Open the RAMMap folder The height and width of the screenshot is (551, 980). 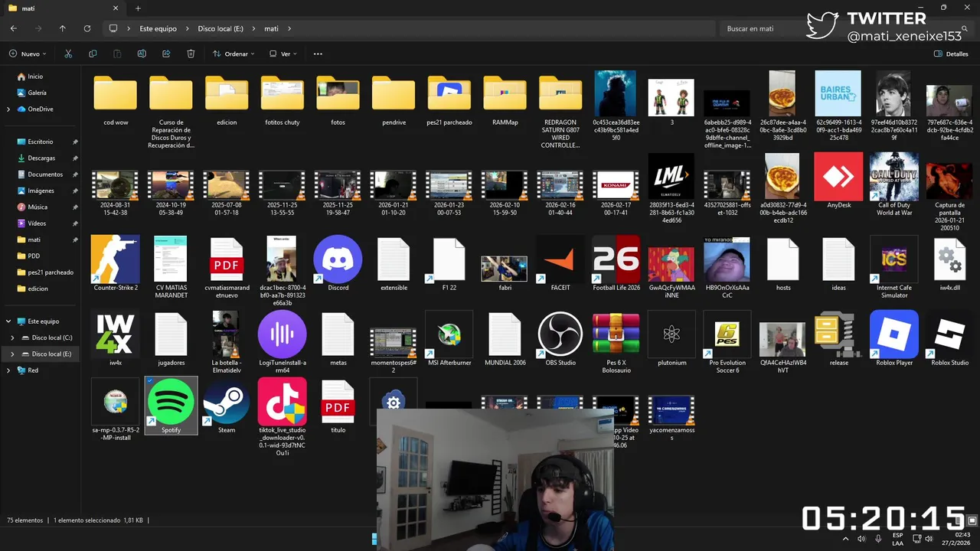point(505,93)
